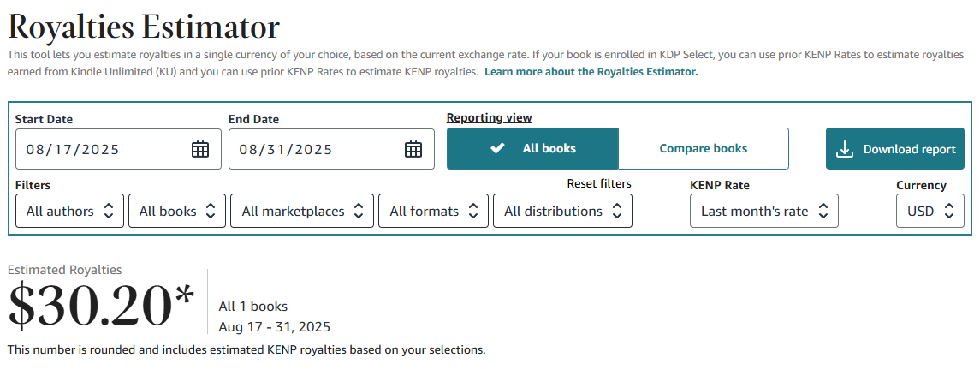Screen dimensions: 980x370
Task: Change the USD currency dropdown
Action: click(930, 212)
